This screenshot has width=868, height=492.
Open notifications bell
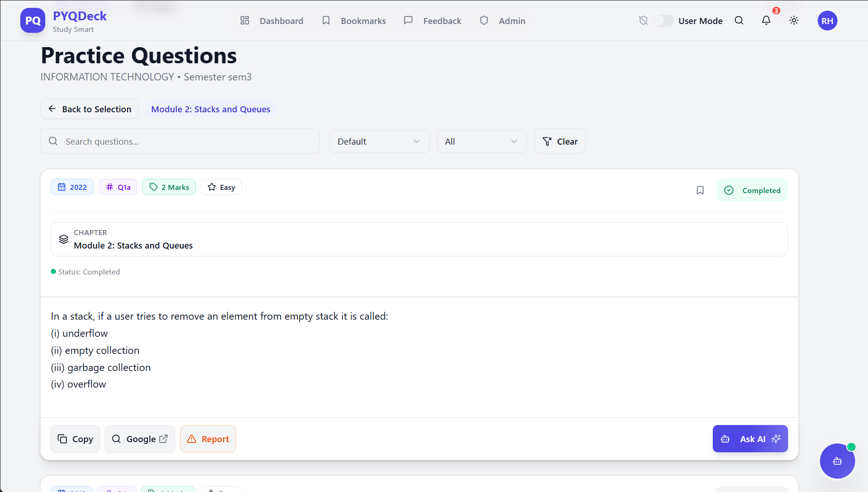pyautogui.click(x=766, y=20)
